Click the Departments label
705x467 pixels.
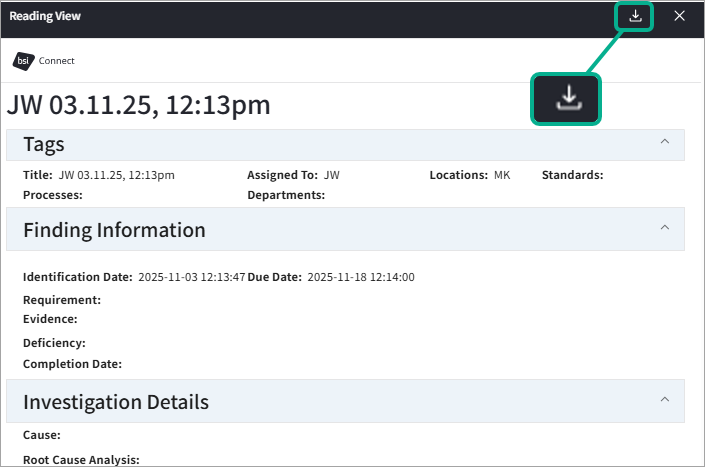[x=286, y=195]
